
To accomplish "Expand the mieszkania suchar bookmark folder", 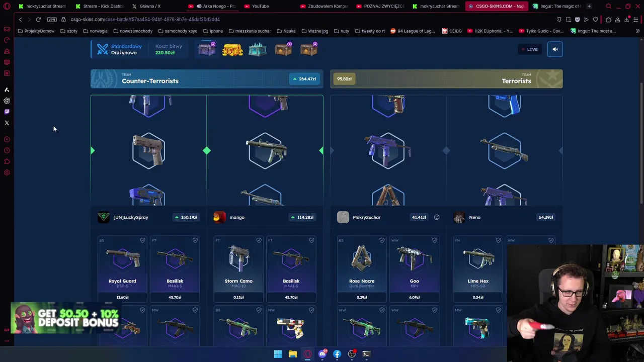I will (250, 31).
